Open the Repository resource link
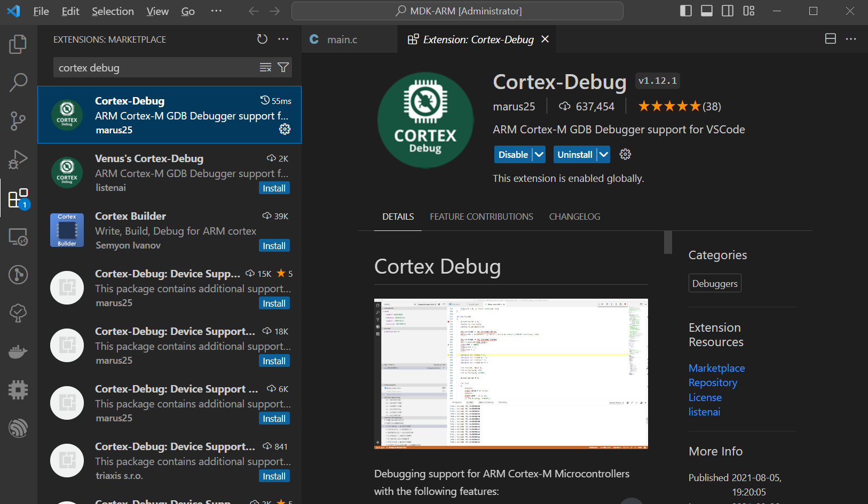This screenshot has height=504, width=868. tap(713, 382)
